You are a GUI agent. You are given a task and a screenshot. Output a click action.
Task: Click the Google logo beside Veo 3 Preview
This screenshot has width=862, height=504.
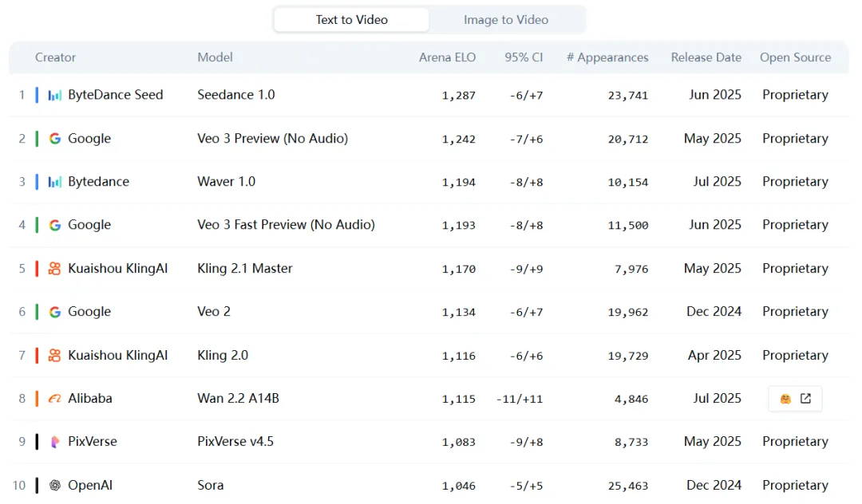click(x=54, y=139)
